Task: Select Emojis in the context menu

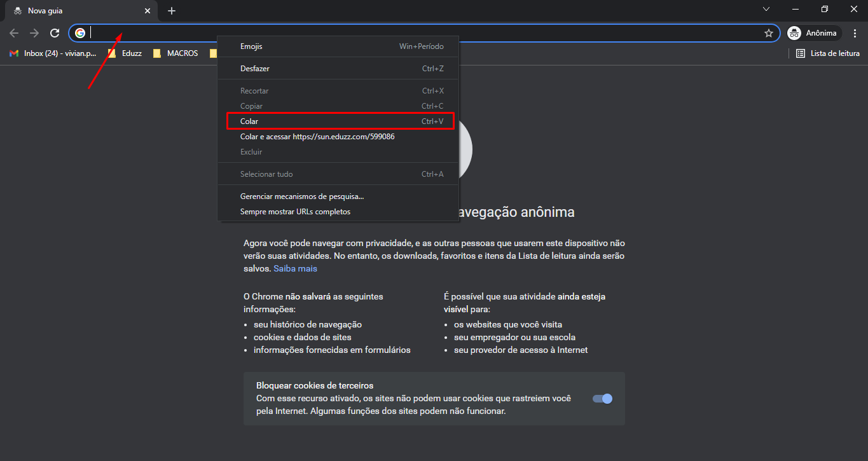Action: pos(251,46)
